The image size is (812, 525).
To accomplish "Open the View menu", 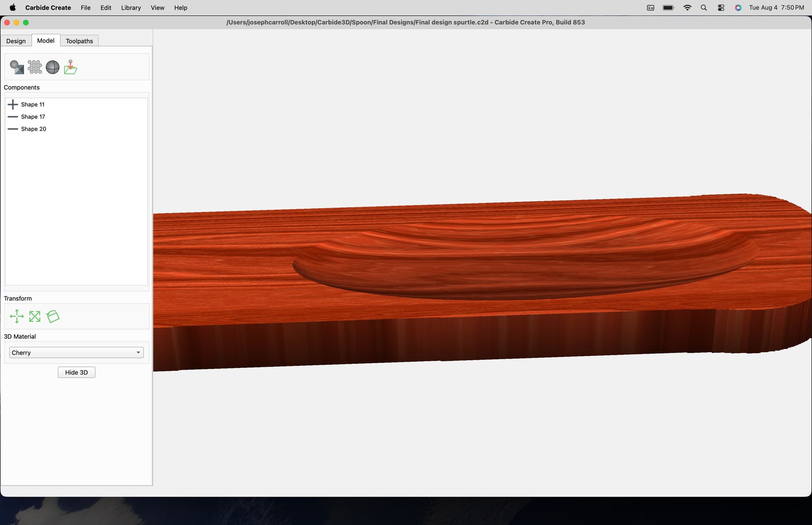I will pos(157,8).
